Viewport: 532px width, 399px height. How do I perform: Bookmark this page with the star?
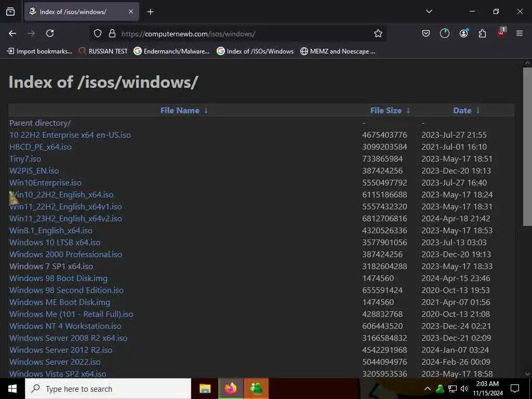[x=378, y=33]
